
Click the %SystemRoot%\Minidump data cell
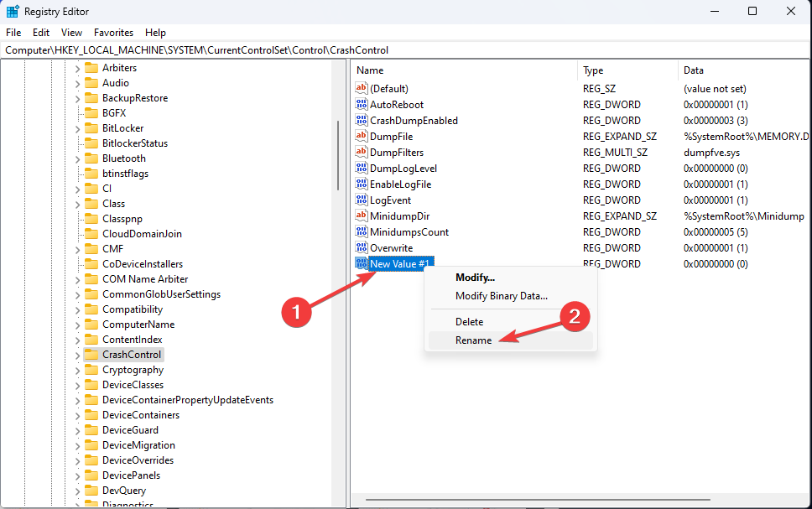[744, 216]
